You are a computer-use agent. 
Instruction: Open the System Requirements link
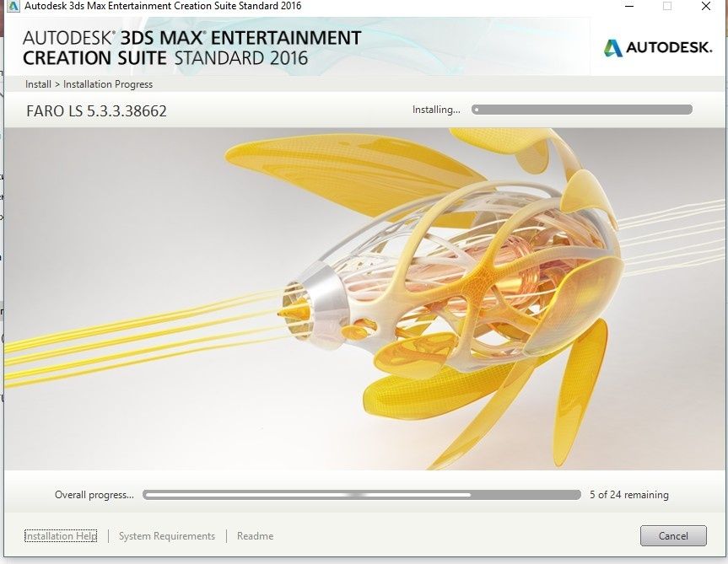167,535
